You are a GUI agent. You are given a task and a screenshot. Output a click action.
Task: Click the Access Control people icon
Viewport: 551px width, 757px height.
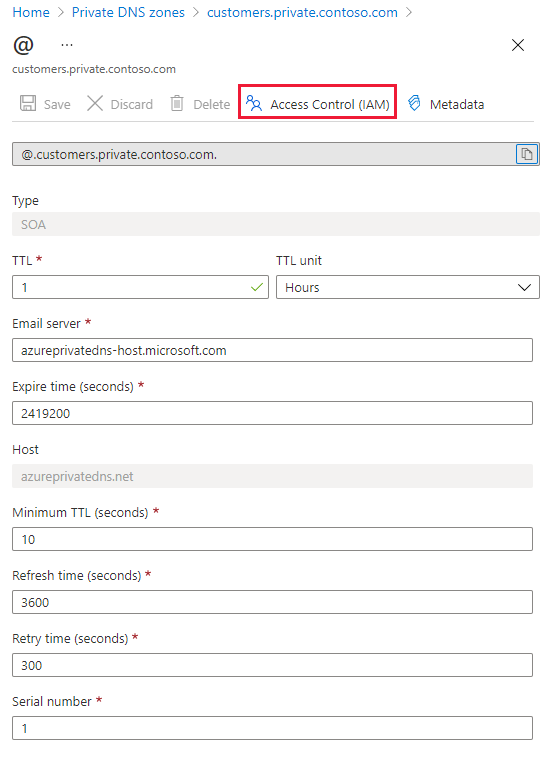254,103
